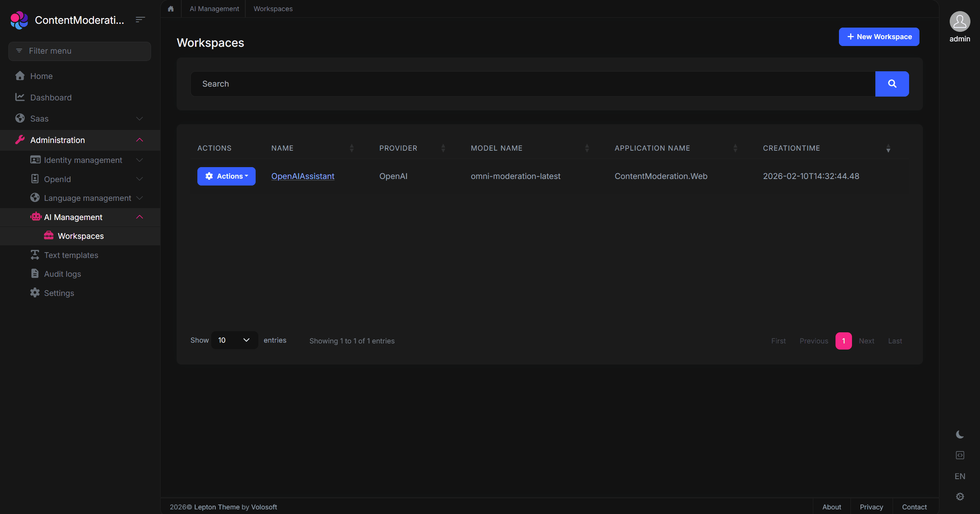Select the AI Management robot icon
980x514 pixels.
click(36, 217)
